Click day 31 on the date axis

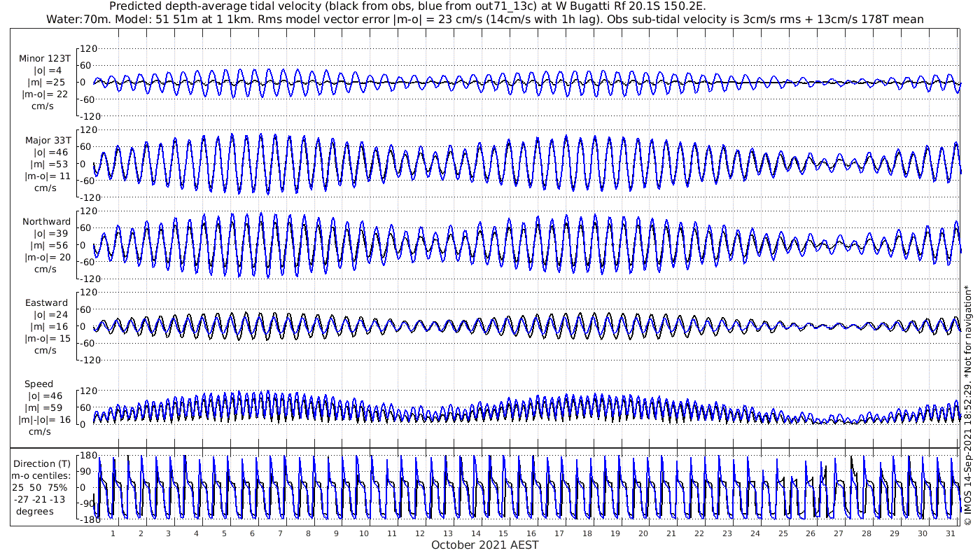click(950, 533)
